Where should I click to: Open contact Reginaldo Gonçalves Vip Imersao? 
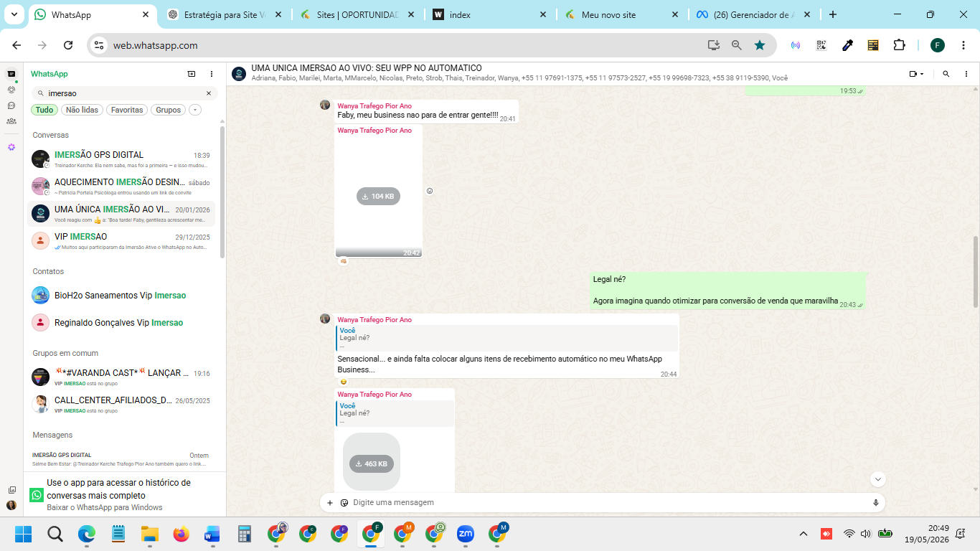[122, 323]
